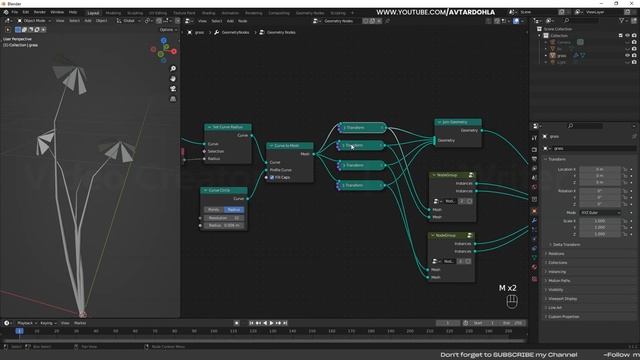The height and width of the screenshot is (360, 640).
Task: Open the Material properties tab icon
Action: click(x=534, y=267)
